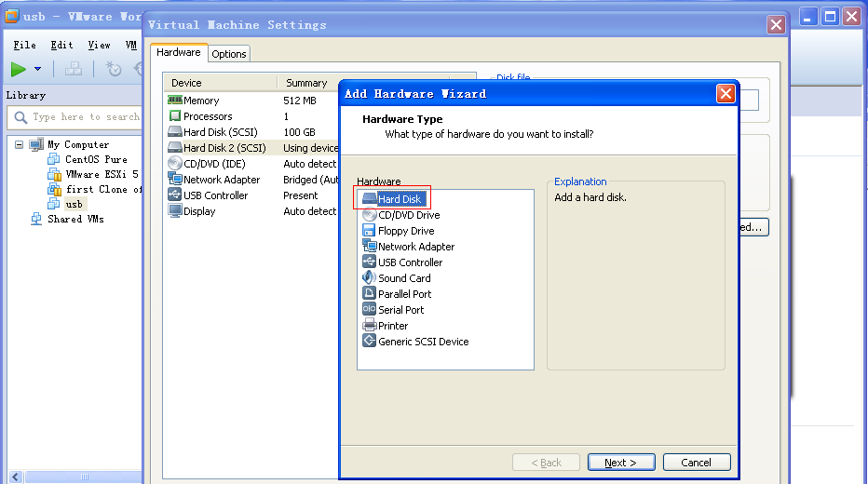Select CentOS Pure virtual machine

95,159
